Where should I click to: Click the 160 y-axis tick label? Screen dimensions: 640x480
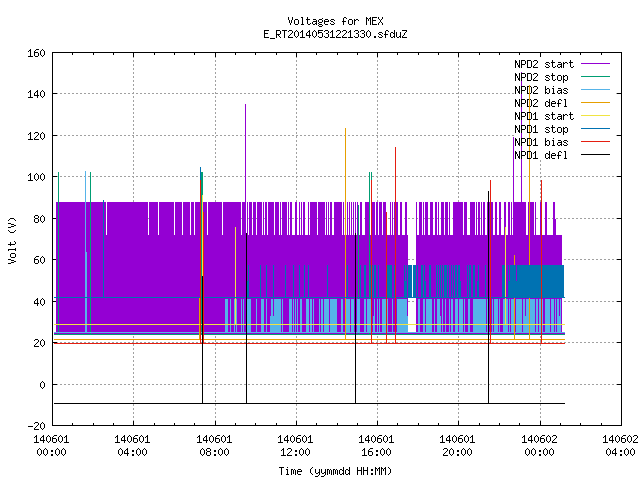36,53
